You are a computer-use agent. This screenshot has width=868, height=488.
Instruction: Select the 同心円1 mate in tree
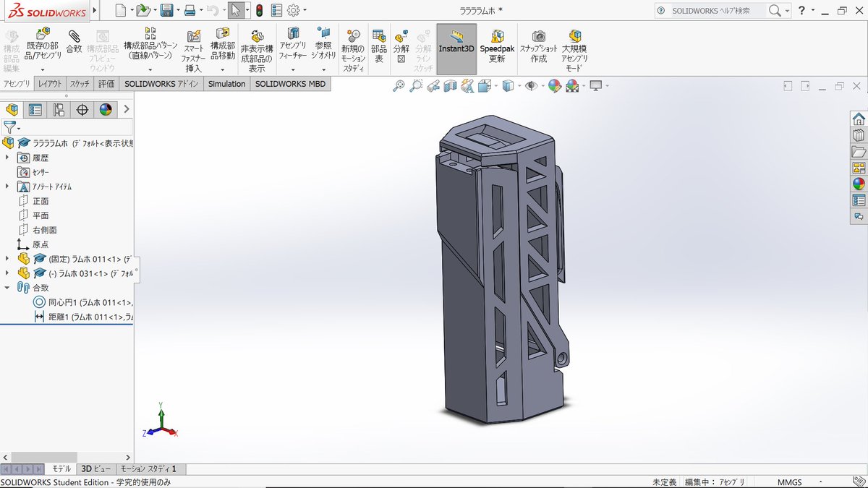[82, 302]
